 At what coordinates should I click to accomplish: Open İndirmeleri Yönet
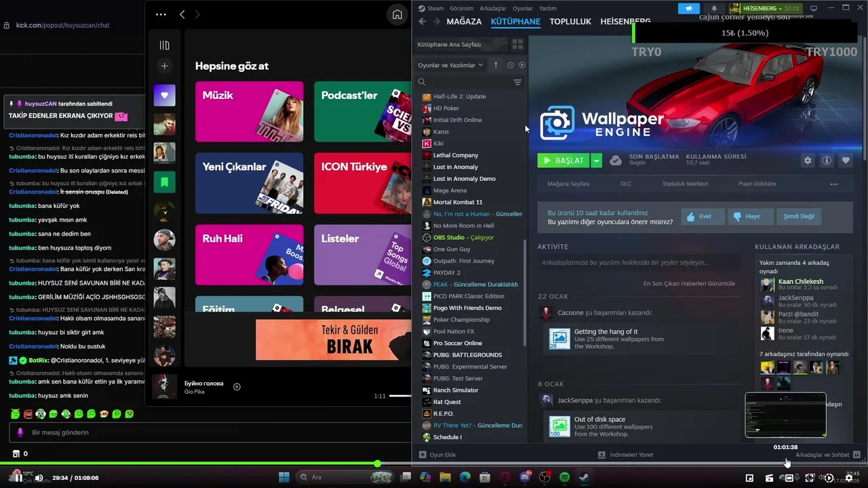pos(625,455)
